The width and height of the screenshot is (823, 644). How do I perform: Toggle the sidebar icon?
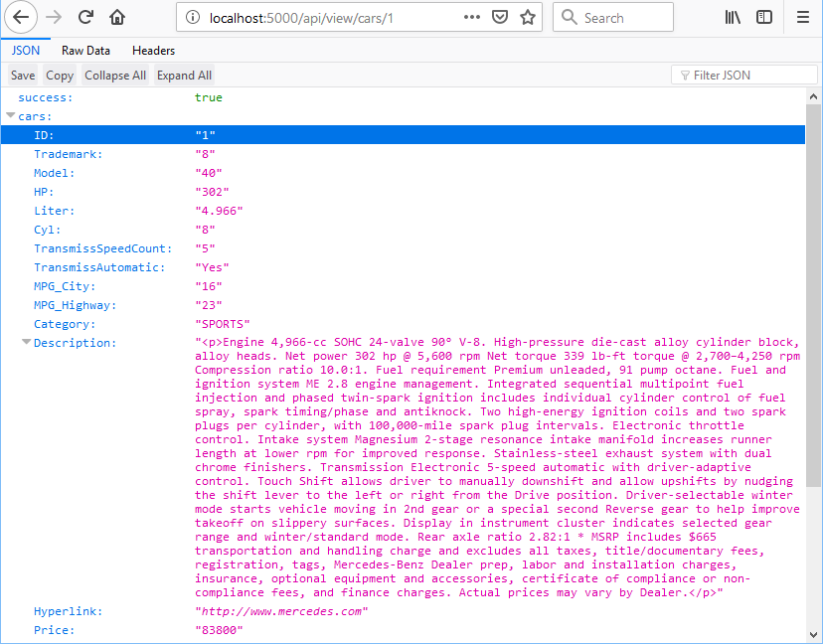pyautogui.click(x=764, y=17)
